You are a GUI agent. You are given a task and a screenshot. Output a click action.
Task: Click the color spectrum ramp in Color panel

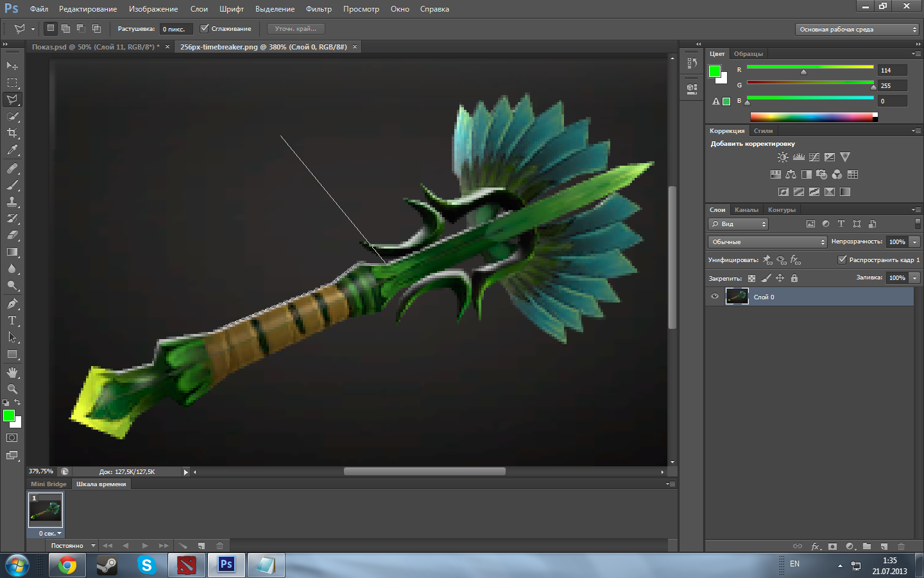814,117
